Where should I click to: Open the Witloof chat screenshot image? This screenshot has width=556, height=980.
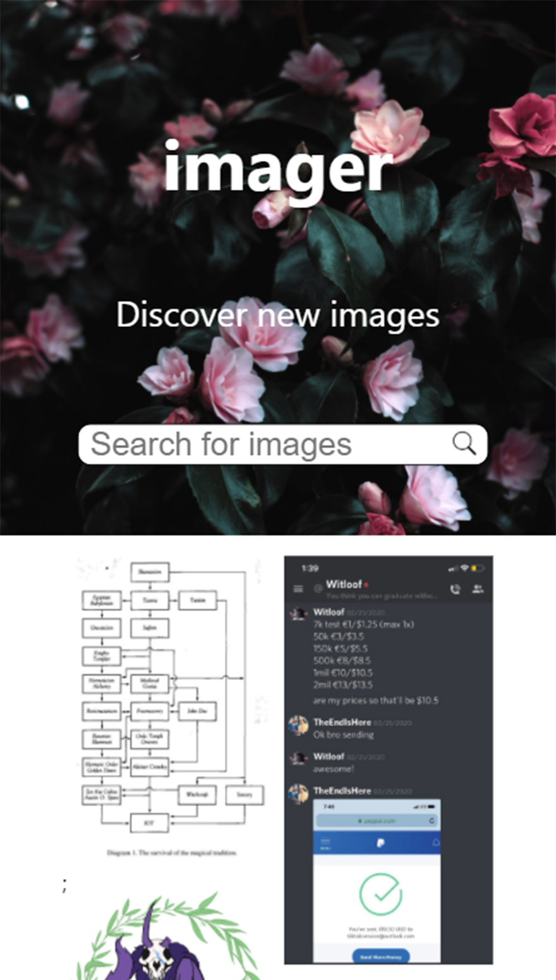click(389, 760)
